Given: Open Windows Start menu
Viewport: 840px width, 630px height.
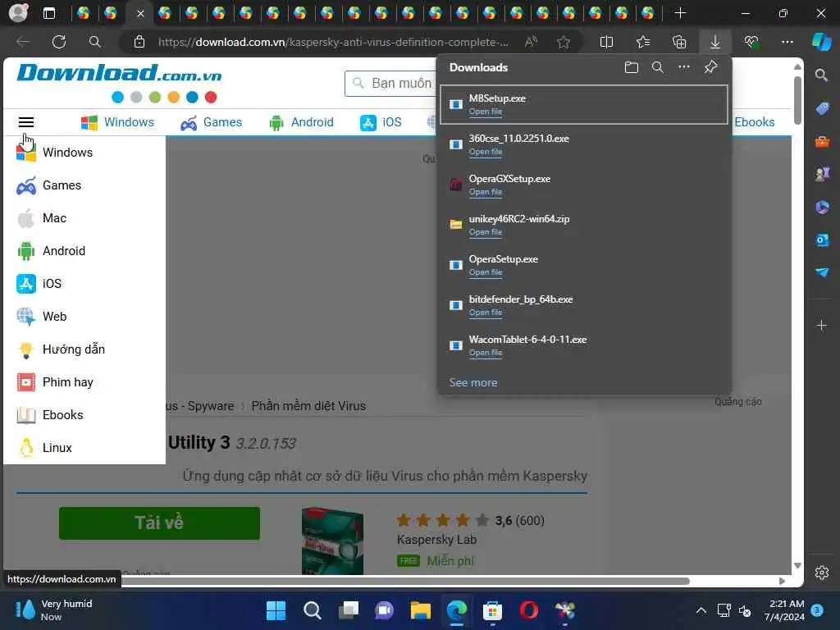Looking at the screenshot, I should coord(276,610).
